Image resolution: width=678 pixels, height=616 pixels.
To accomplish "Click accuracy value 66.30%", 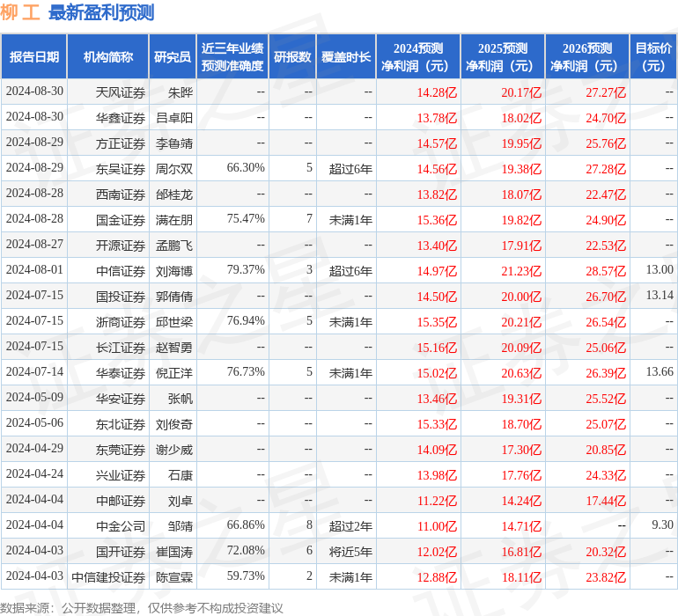I will coord(246,168).
